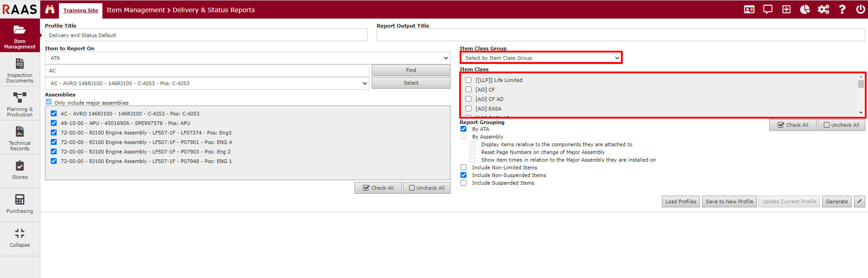868x278 pixels.
Task: Go to Planning & Production section
Action: tap(20, 104)
